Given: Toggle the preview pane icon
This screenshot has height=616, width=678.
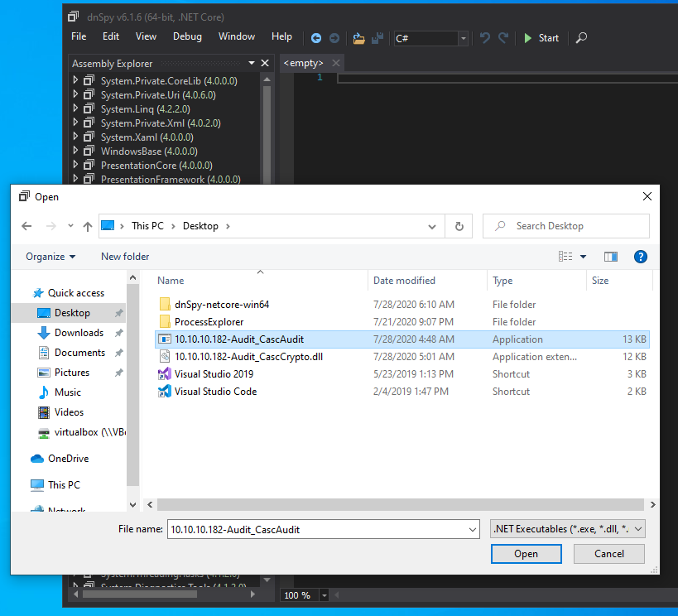Looking at the screenshot, I should pyautogui.click(x=611, y=257).
